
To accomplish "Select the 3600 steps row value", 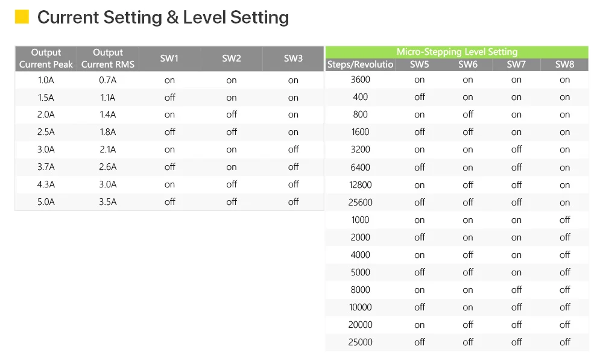I will 361,80.
